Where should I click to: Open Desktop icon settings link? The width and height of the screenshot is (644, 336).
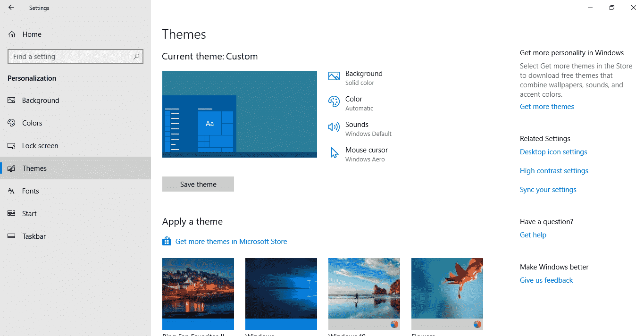553,151
